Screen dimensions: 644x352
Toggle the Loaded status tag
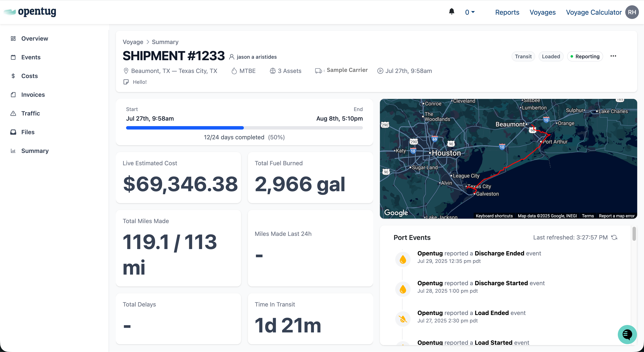[x=551, y=56]
